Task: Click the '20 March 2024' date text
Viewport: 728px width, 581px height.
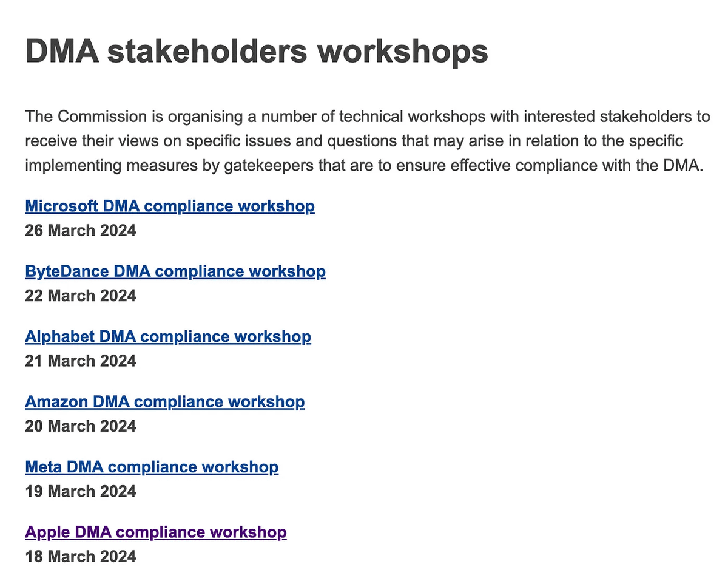Action: 81,426
